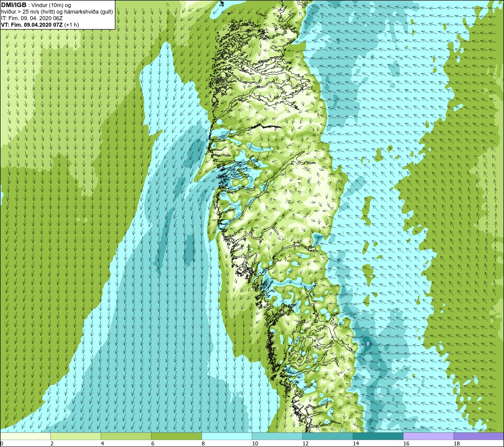Click the '(+1 h)' forecast offset text
The height and width of the screenshot is (447, 504).
[x=72, y=25]
